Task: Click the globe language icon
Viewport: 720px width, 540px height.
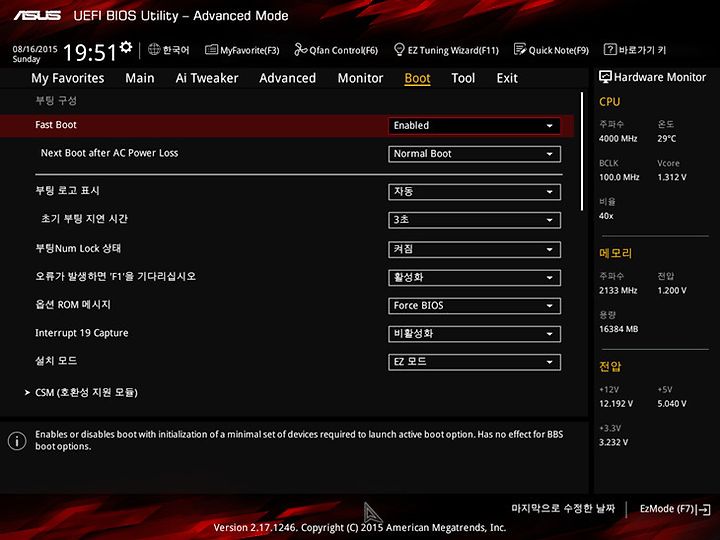Action: 154,50
